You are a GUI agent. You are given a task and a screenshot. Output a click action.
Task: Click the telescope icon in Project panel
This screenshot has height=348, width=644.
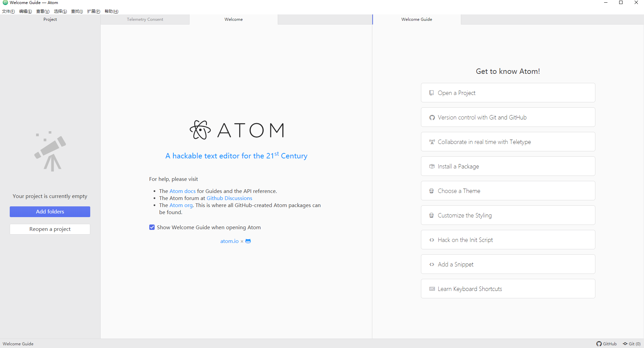click(x=50, y=151)
